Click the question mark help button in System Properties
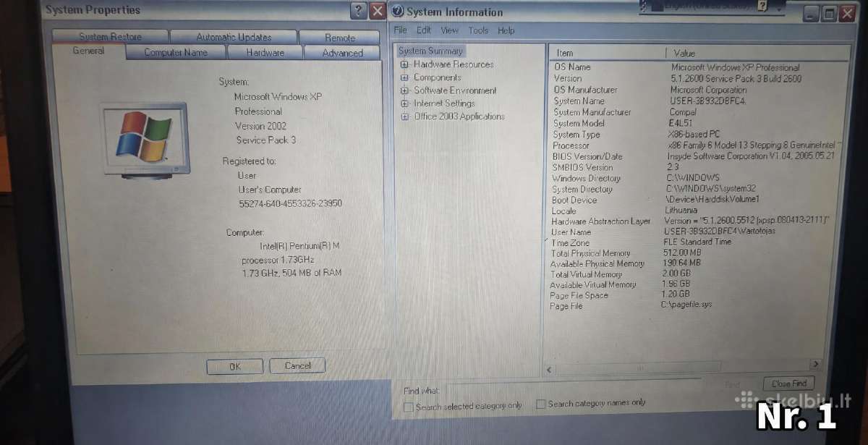 [358, 11]
